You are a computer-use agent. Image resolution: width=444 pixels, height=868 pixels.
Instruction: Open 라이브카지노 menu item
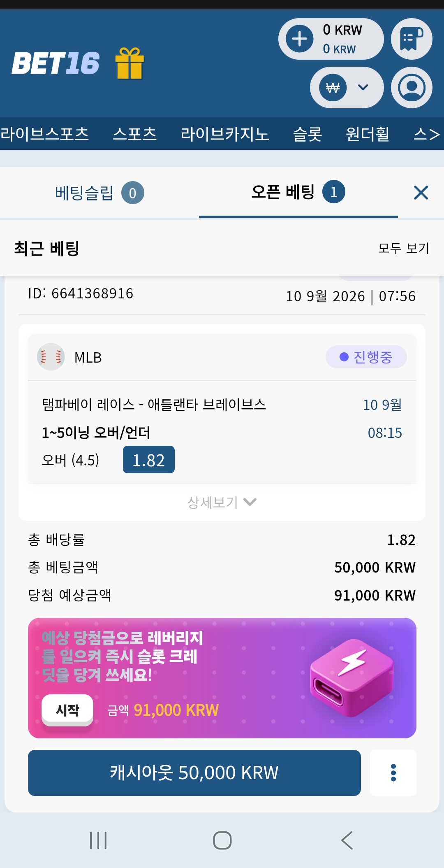[225, 134]
